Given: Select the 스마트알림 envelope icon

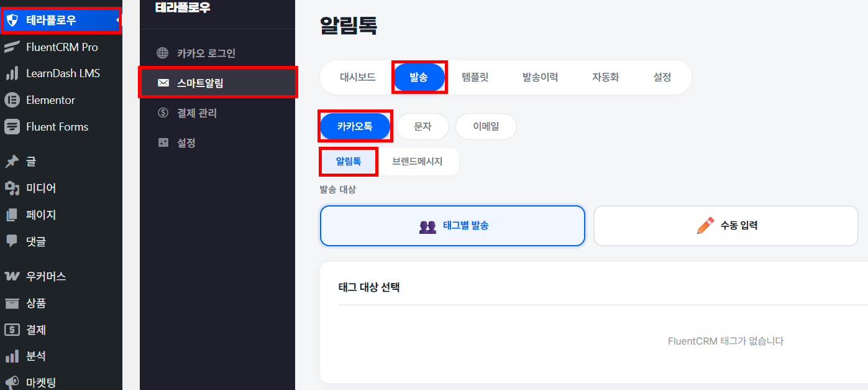Looking at the screenshot, I should tap(163, 83).
